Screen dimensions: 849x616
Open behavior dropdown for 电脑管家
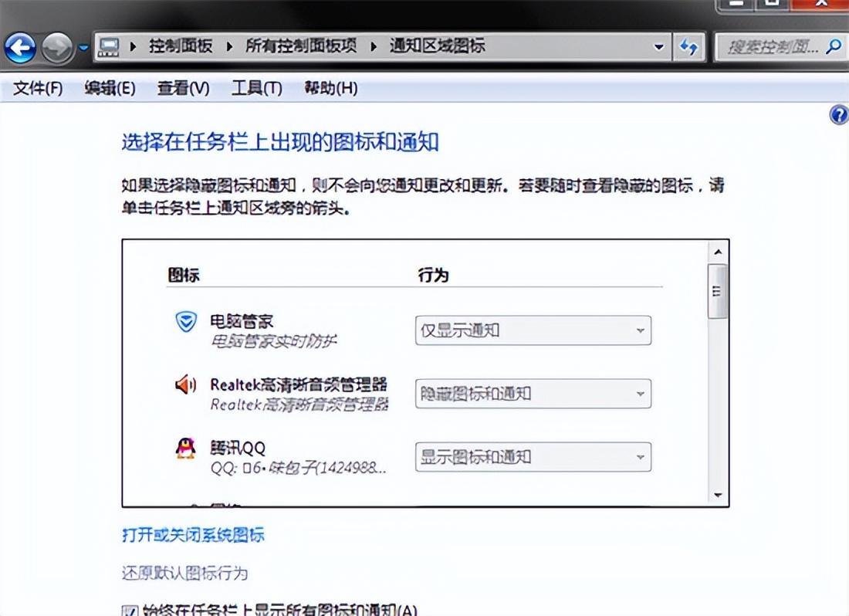(x=533, y=330)
